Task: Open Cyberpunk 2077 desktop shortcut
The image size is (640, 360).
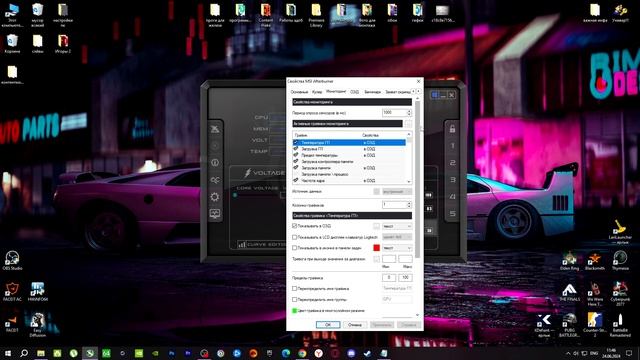Action: (620, 294)
